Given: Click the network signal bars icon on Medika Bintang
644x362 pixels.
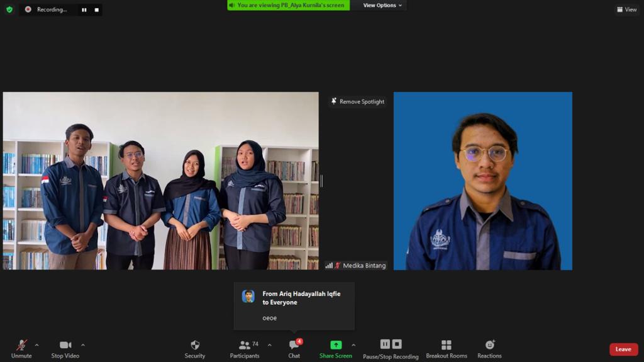Looking at the screenshot, I should click(329, 266).
